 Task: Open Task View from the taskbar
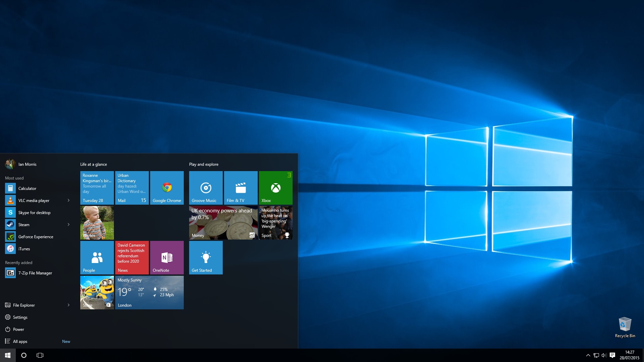[x=40, y=355]
